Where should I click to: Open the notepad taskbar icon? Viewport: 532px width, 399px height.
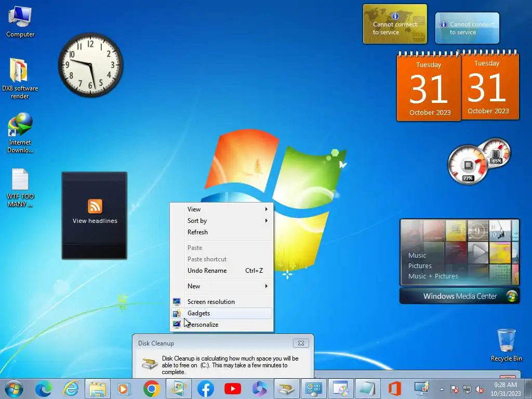[x=367, y=389]
